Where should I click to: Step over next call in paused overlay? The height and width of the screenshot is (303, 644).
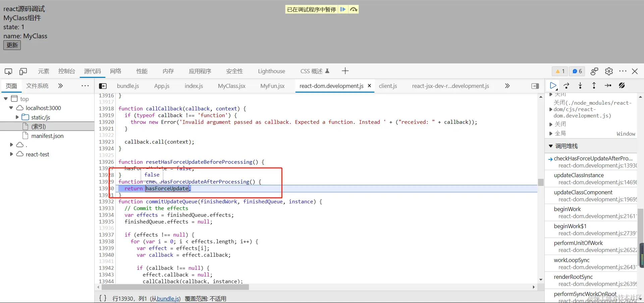(x=354, y=9)
